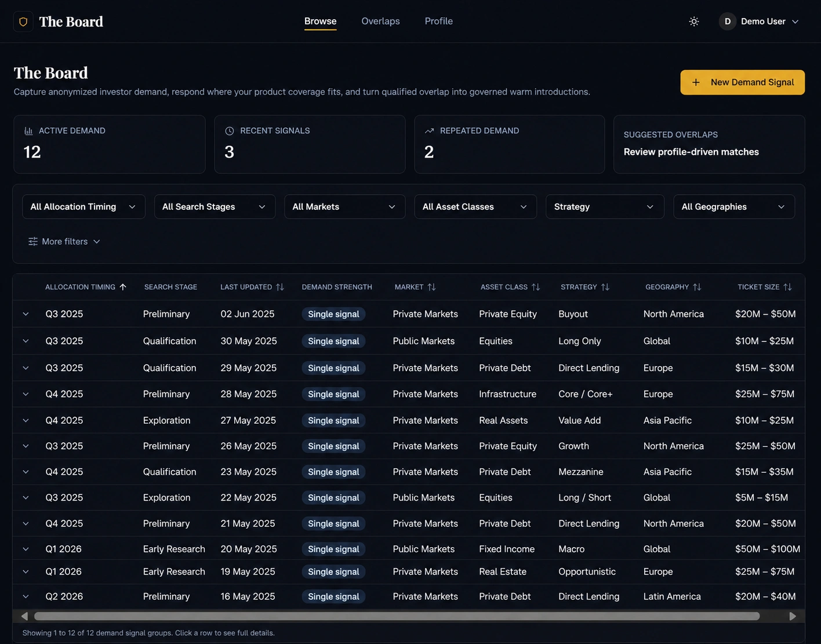Click the Demand Strength column header

[337, 287]
